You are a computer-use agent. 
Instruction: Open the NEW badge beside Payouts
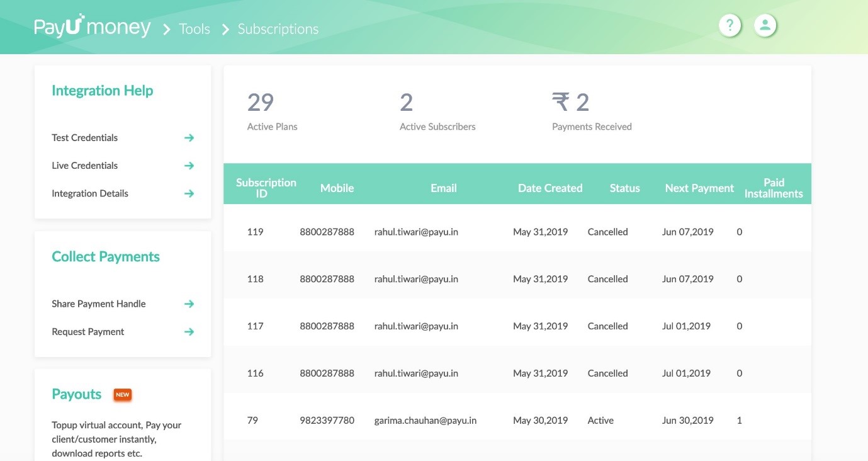click(122, 394)
